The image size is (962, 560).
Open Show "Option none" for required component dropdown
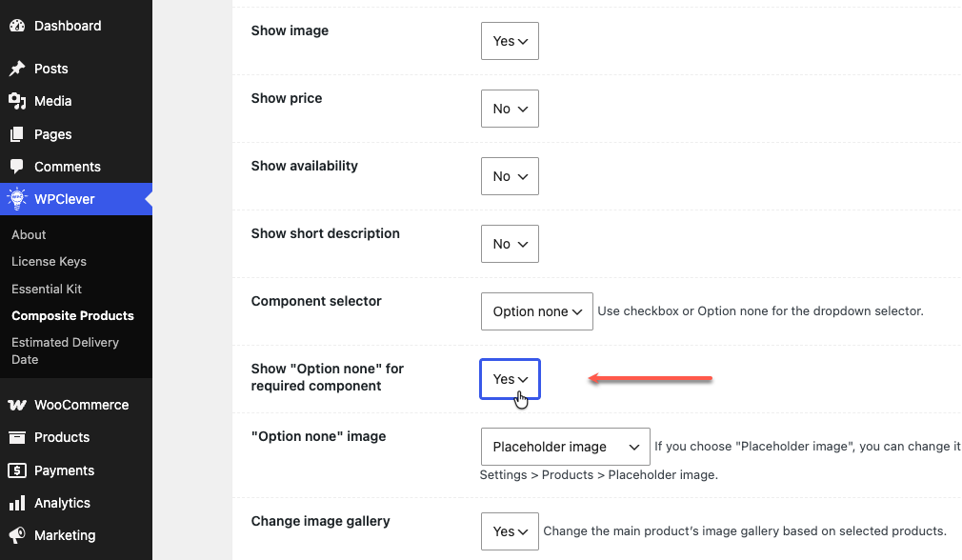tap(510, 379)
